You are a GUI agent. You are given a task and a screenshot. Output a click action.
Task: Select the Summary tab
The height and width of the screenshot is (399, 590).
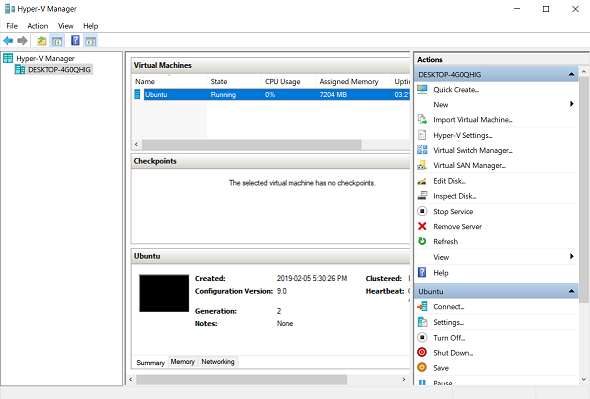(x=151, y=362)
